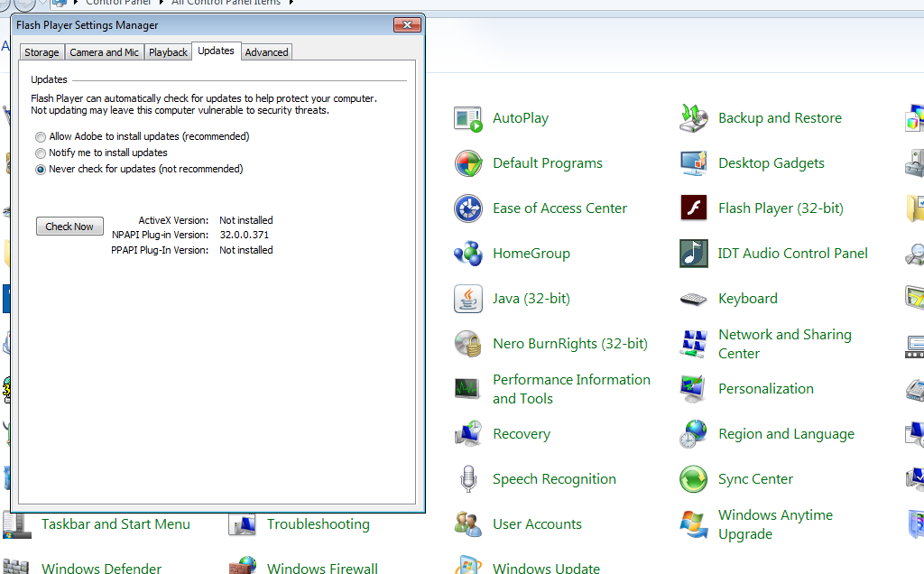Click the Sync Center icon
The image size is (924, 574).
(x=694, y=479)
